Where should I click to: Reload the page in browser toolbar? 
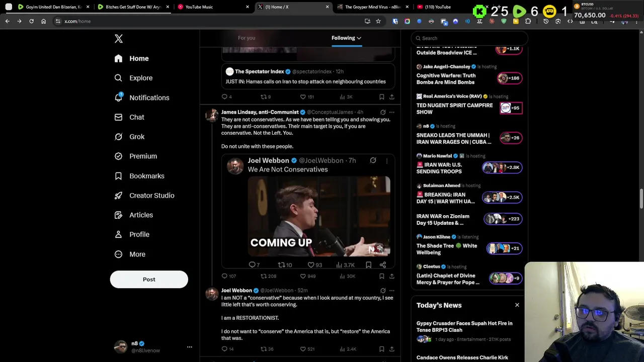[x=31, y=21]
